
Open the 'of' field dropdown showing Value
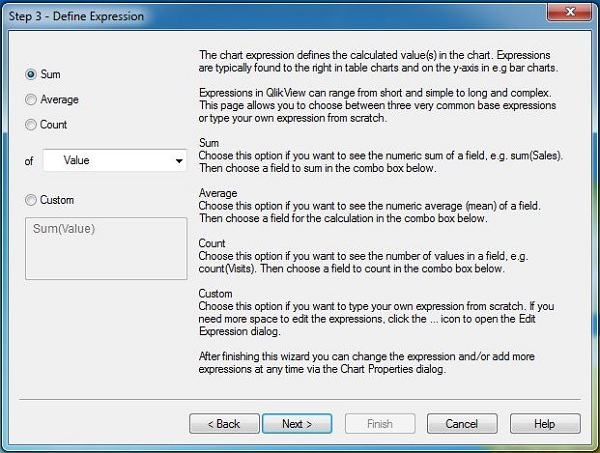[x=115, y=160]
